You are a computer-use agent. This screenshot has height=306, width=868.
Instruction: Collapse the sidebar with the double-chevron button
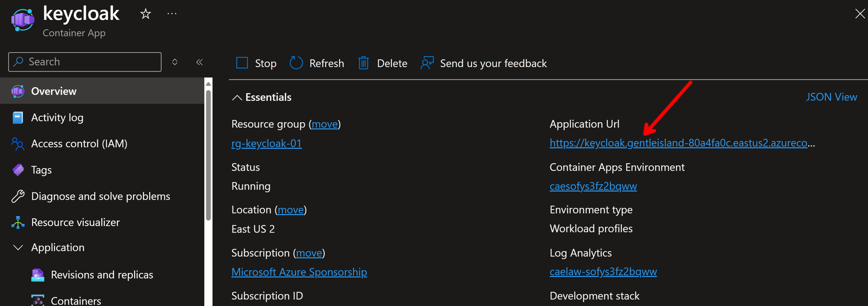click(x=199, y=62)
